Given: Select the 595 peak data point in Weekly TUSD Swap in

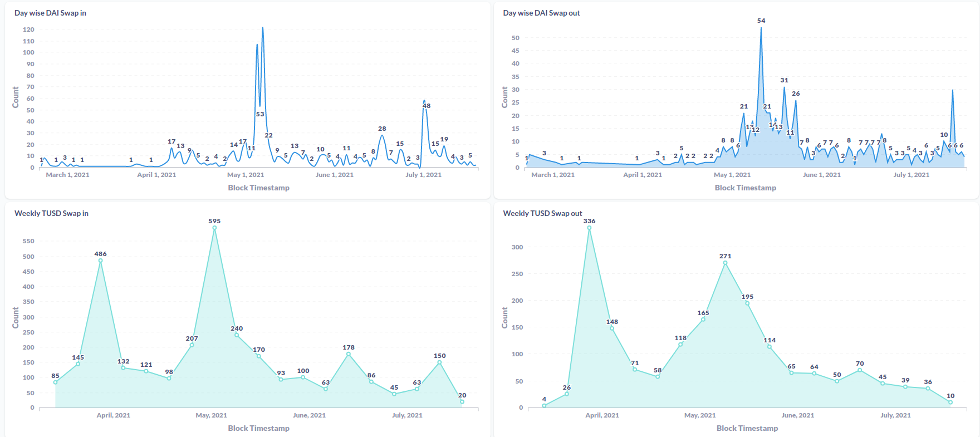Looking at the screenshot, I should (x=214, y=228).
